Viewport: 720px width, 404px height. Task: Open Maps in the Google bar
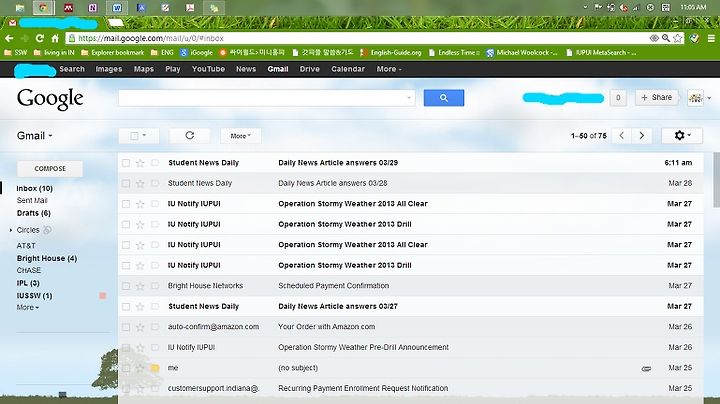click(144, 69)
